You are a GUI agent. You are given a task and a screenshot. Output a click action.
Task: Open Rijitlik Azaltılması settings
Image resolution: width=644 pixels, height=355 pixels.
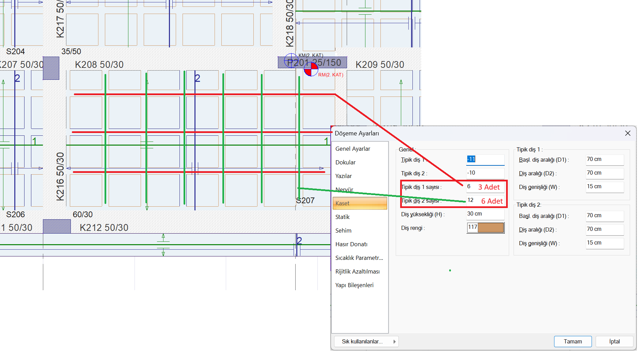click(x=357, y=271)
